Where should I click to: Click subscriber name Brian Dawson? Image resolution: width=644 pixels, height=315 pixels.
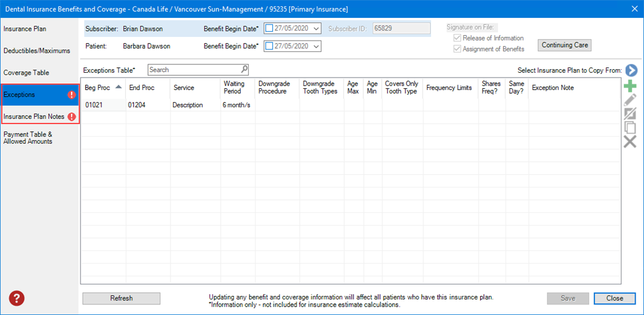[x=143, y=29]
